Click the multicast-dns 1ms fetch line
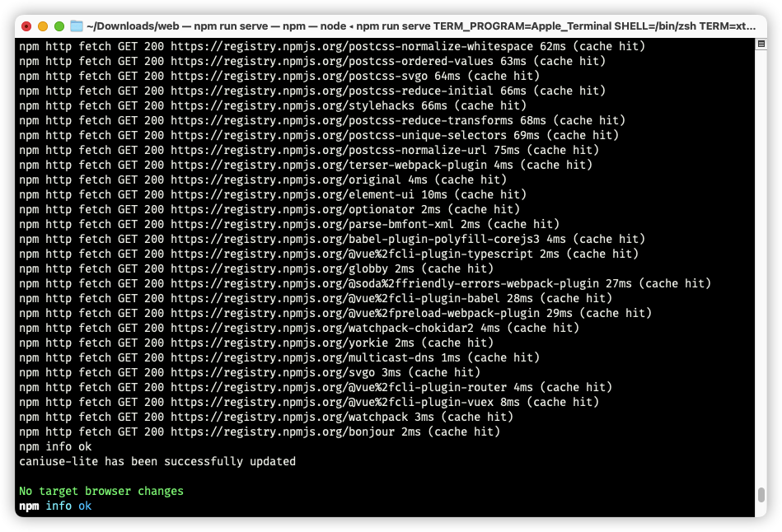The width and height of the screenshot is (782, 532). [x=279, y=358]
